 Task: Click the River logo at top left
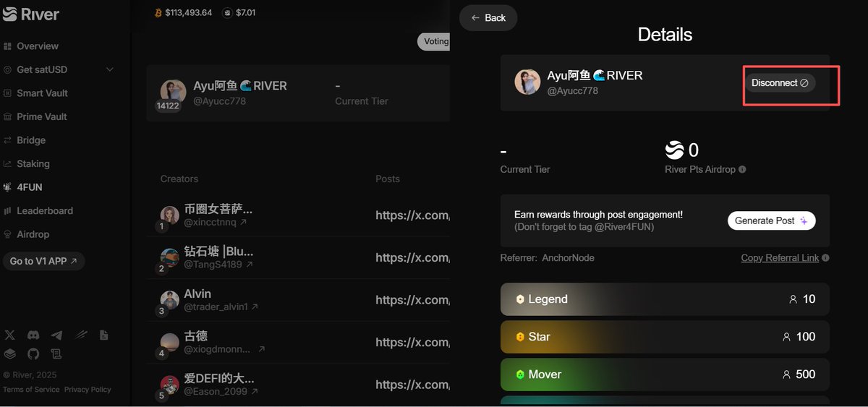(x=31, y=14)
